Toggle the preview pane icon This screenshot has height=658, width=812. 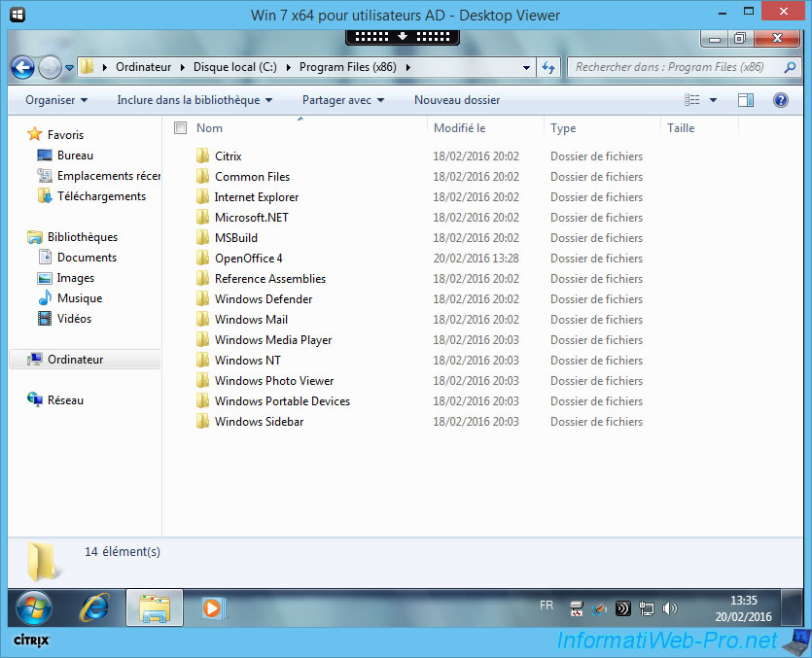click(x=746, y=100)
